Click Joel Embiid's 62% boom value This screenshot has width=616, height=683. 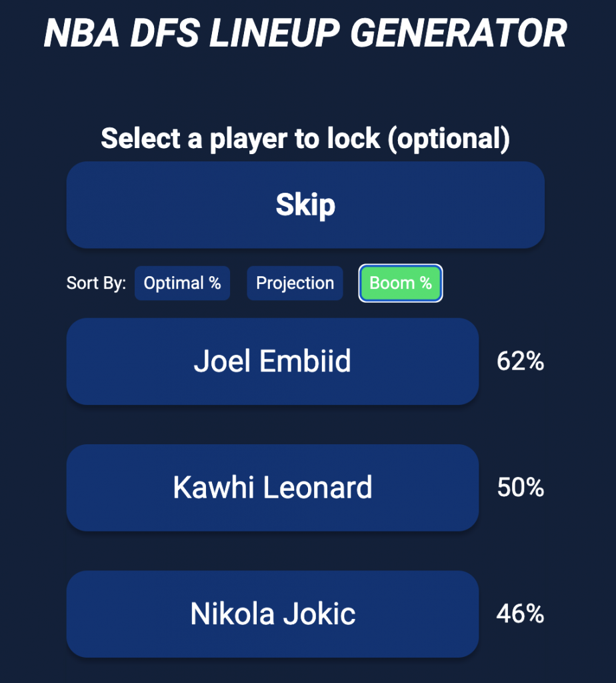click(520, 362)
